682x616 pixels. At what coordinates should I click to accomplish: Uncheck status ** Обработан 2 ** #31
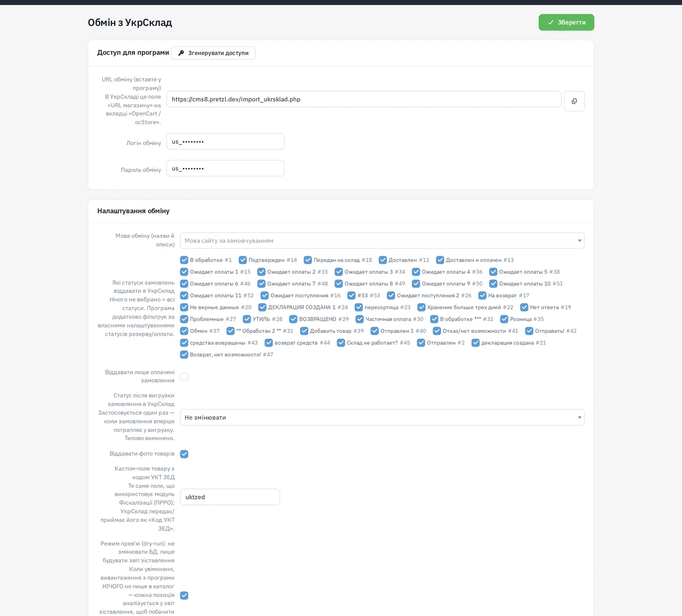pyautogui.click(x=230, y=331)
